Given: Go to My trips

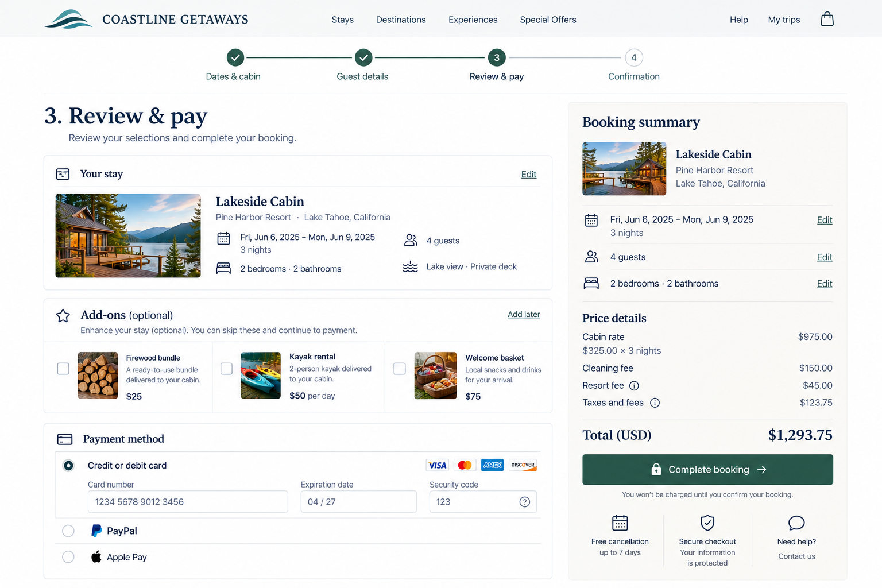Looking at the screenshot, I should [x=784, y=20].
